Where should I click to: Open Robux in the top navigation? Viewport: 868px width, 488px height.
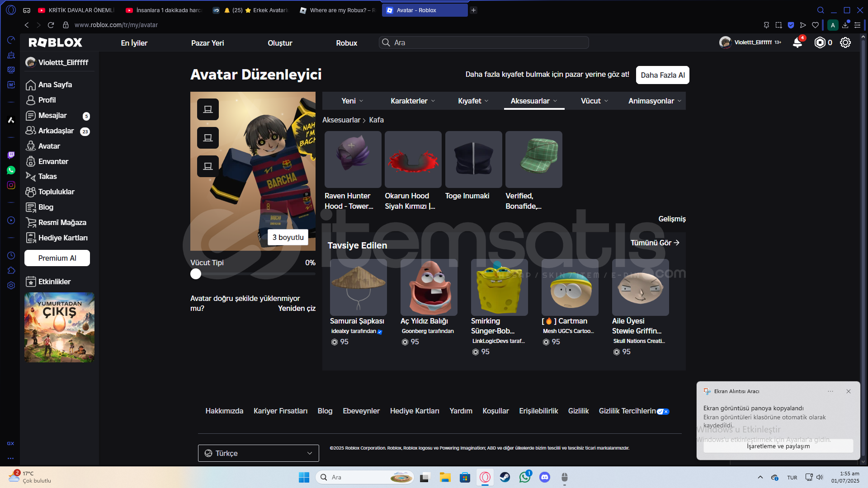point(347,43)
